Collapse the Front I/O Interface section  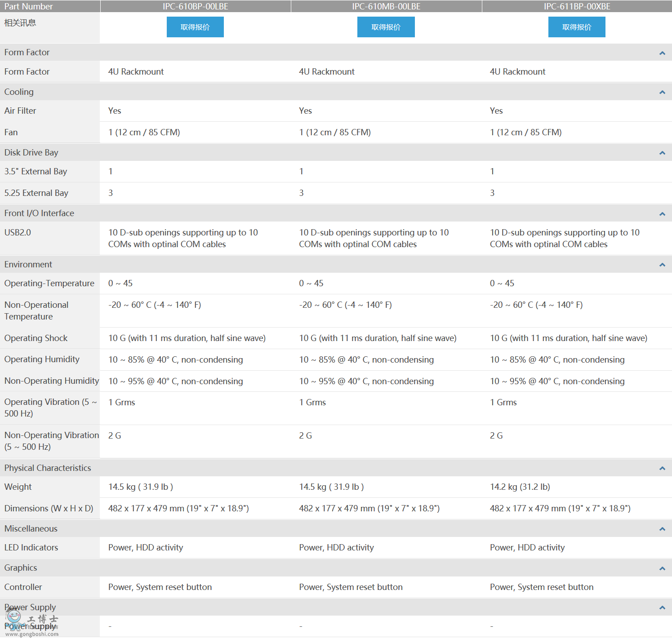pos(662,214)
